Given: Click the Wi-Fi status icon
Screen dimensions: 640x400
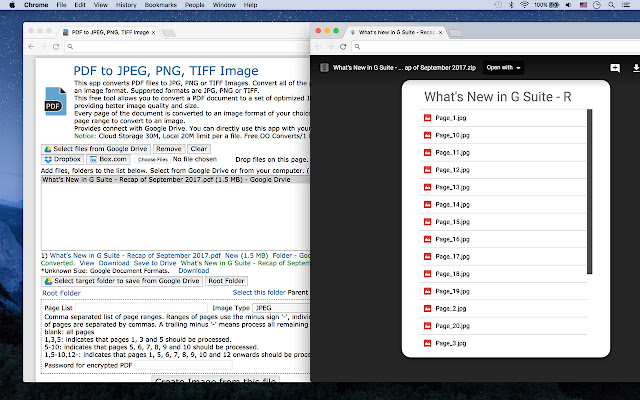Looking at the screenshot, I should 524,5.
